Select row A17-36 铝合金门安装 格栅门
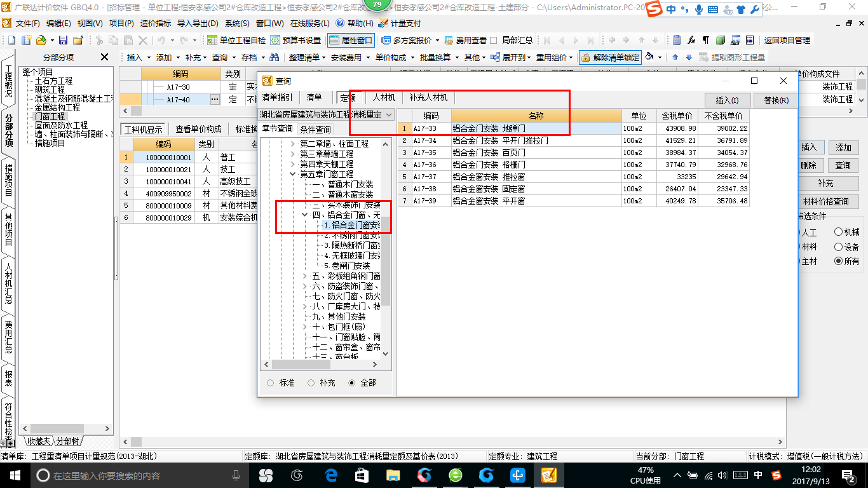The height and width of the screenshot is (488, 868). (x=574, y=165)
